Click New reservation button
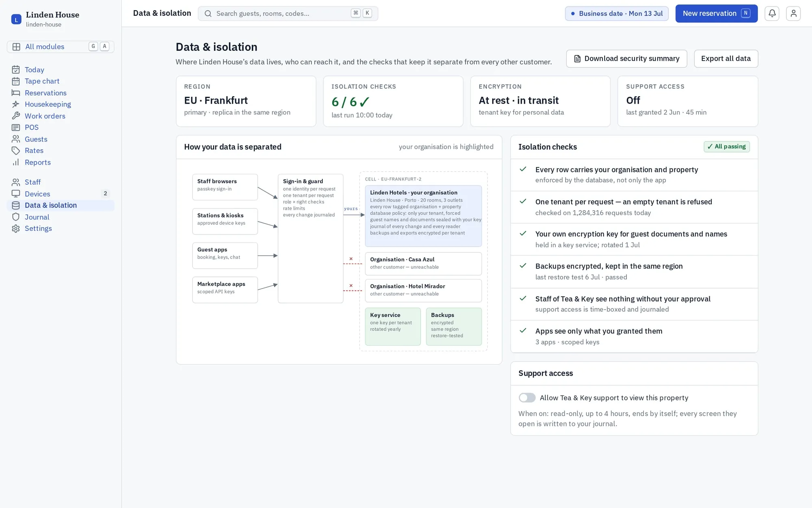 (x=716, y=13)
